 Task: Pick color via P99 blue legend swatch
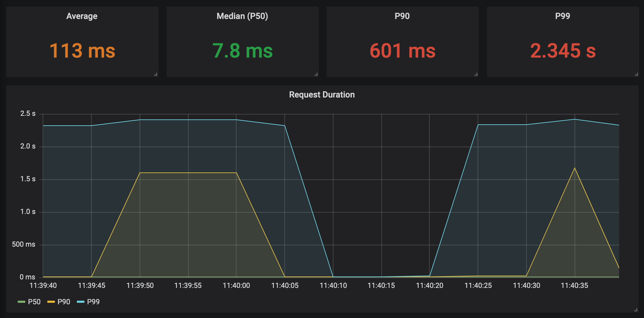(x=81, y=302)
